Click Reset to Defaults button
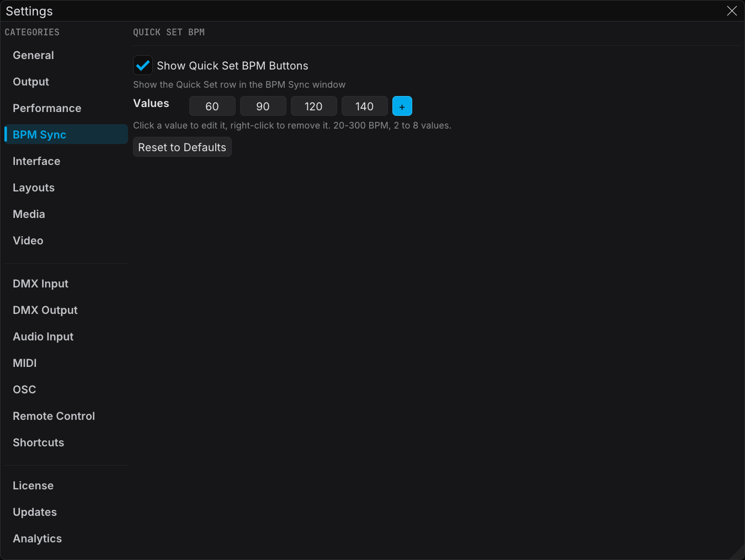 (182, 147)
